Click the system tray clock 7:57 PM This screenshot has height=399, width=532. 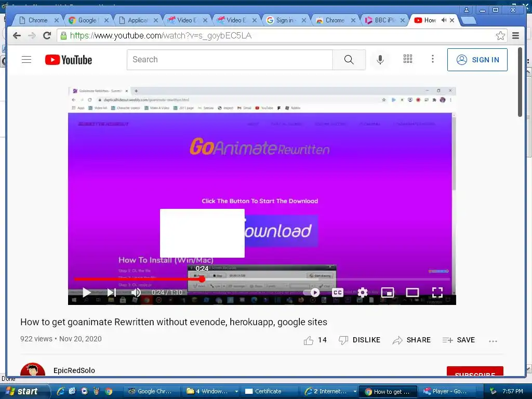click(x=512, y=391)
